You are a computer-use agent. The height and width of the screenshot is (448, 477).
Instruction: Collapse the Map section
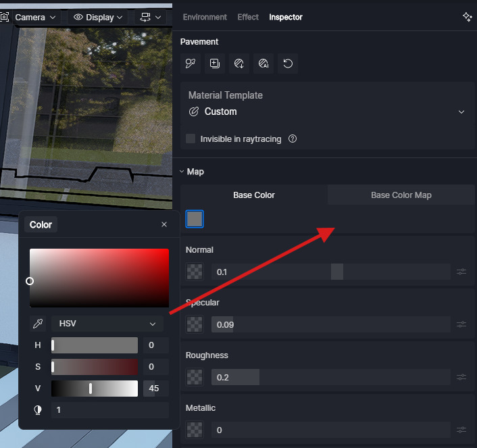tap(182, 172)
